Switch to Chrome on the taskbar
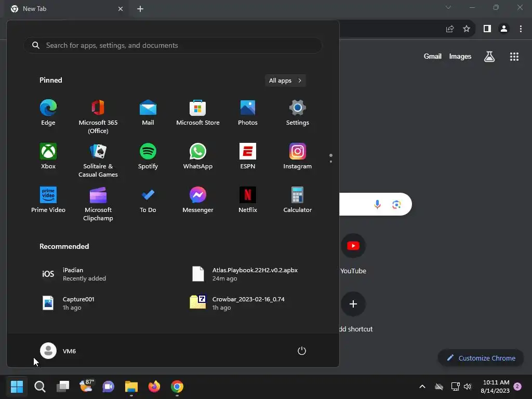Viewport: 532px width, 399px height. (177, 387)
